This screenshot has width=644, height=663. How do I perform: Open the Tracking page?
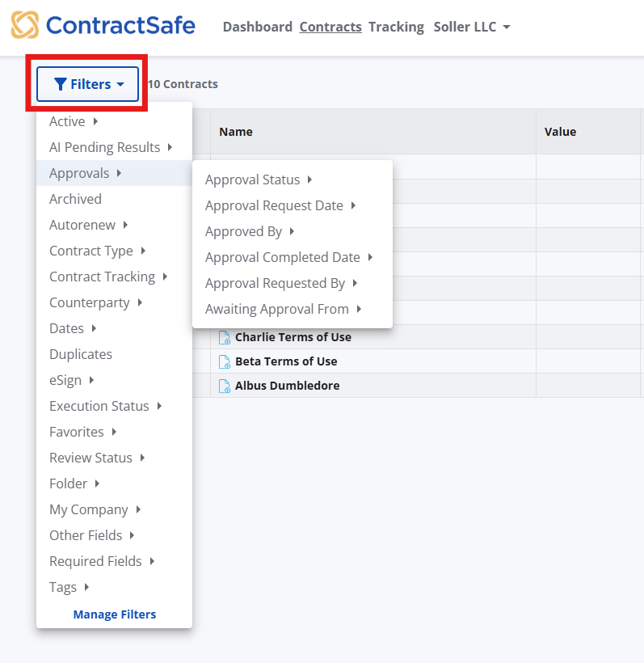396,27
